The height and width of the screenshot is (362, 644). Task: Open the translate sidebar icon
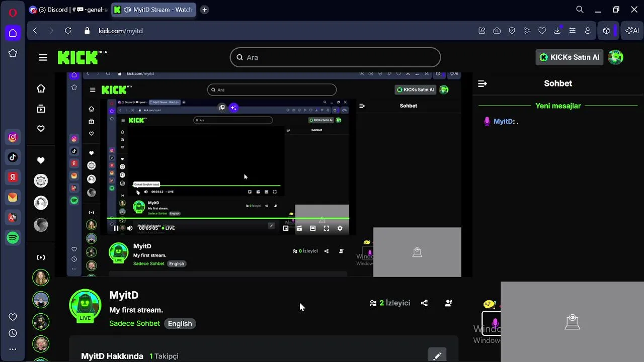[13, 218]
